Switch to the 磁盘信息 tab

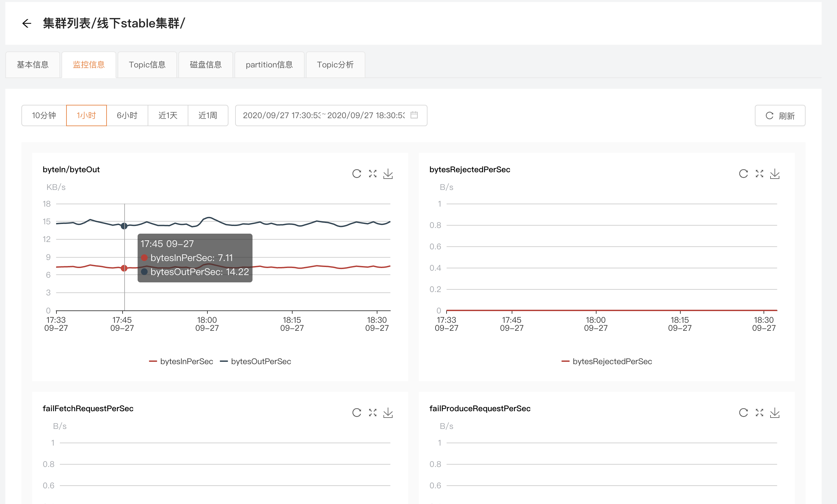click(x=205, y=65)
